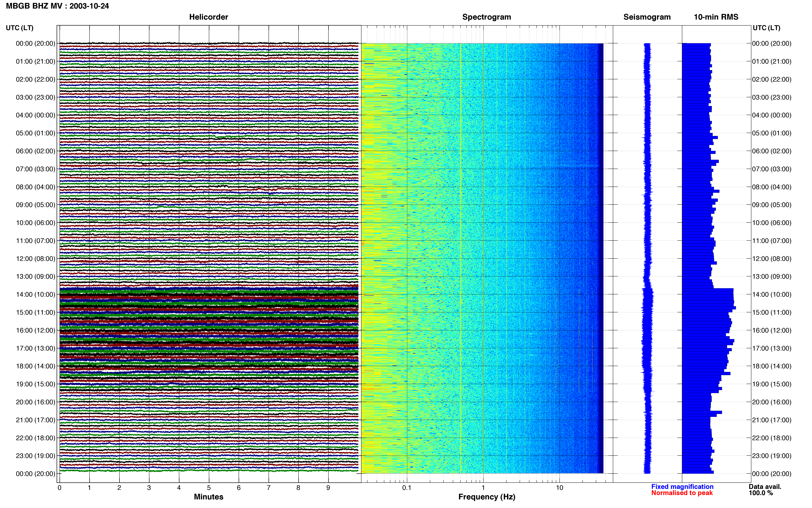Click the 'Data avail.' label
Viewport: 812px width, 508px height.
click(x=765, y=486)
